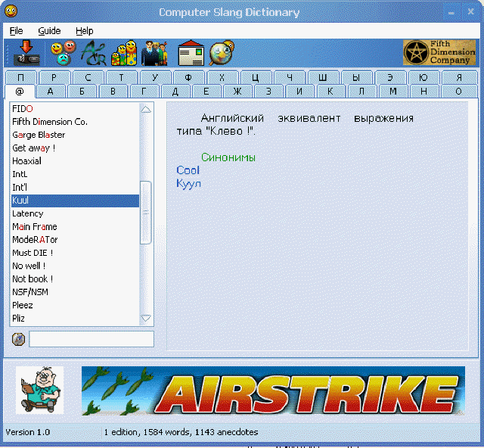
Task: Switch to the Э letter tab
Action: point(390,77)
